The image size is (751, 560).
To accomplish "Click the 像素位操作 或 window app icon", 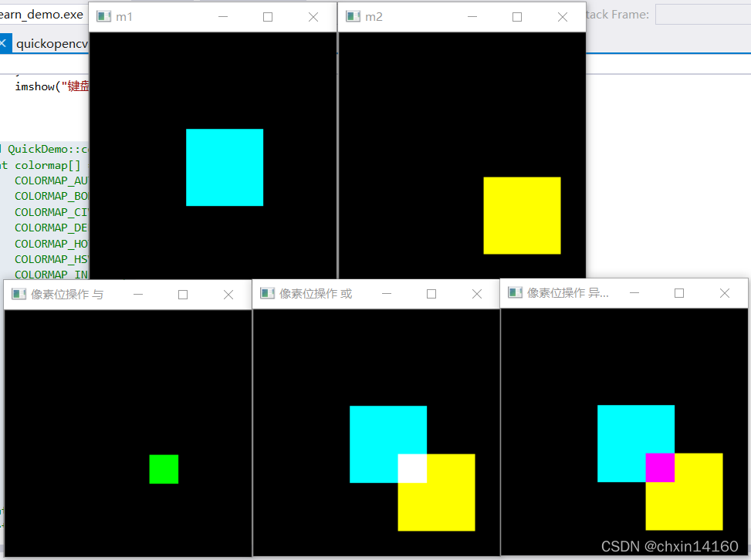I will (x=267, y=293).
